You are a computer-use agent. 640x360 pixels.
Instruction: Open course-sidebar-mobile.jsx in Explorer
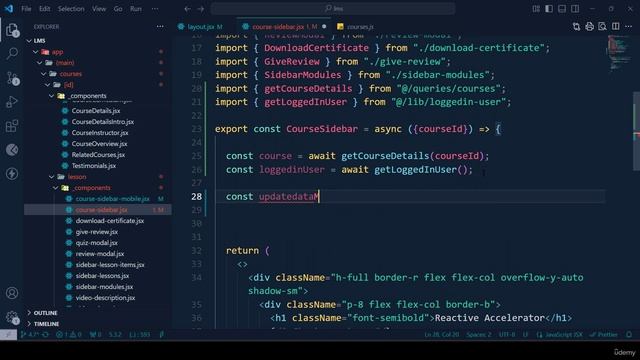(x=112, y=199)
